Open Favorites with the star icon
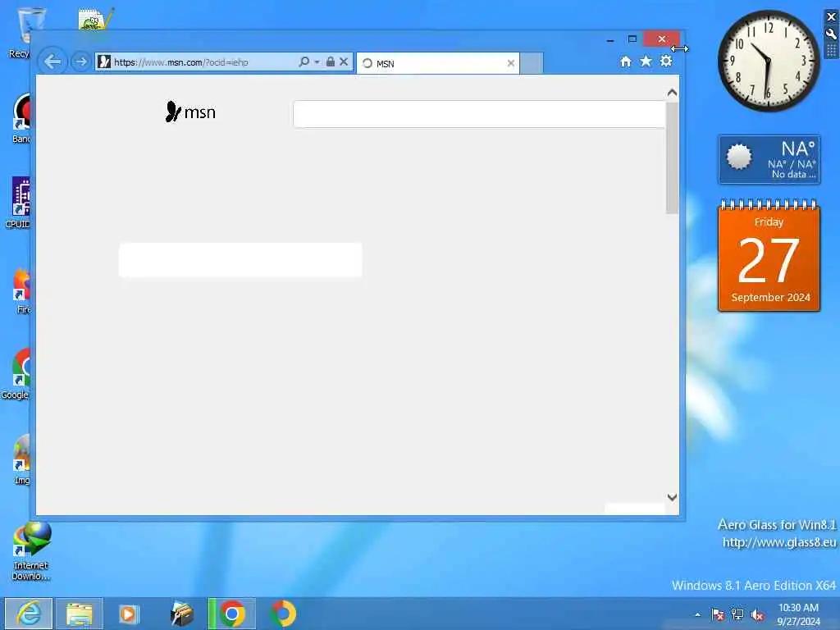The image size is (840, 630). pos(646,62)
